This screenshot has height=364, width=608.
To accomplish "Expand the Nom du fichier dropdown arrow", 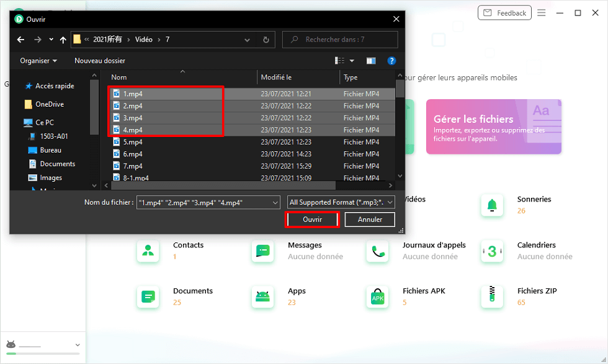I will click(275, 202).
